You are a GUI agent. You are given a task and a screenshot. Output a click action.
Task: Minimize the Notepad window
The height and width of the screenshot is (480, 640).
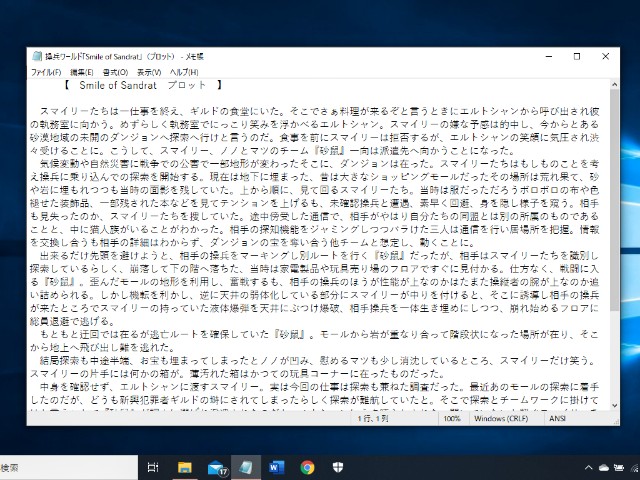549,56
